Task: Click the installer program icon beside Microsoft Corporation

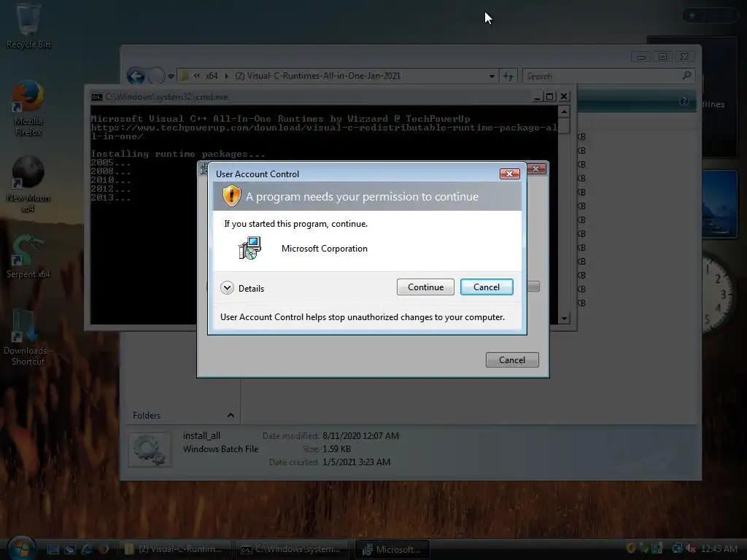Action: (x=249, y=248)
